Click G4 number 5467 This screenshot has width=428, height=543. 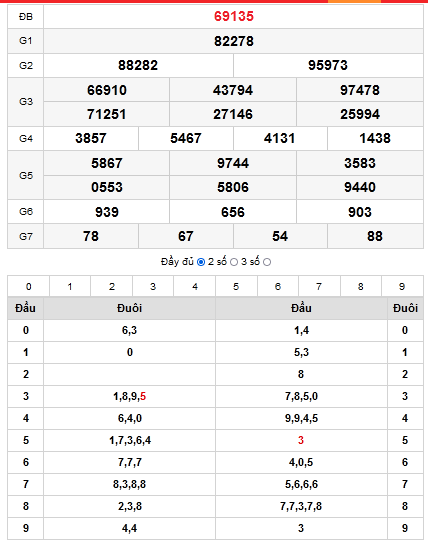pos(186,139)
